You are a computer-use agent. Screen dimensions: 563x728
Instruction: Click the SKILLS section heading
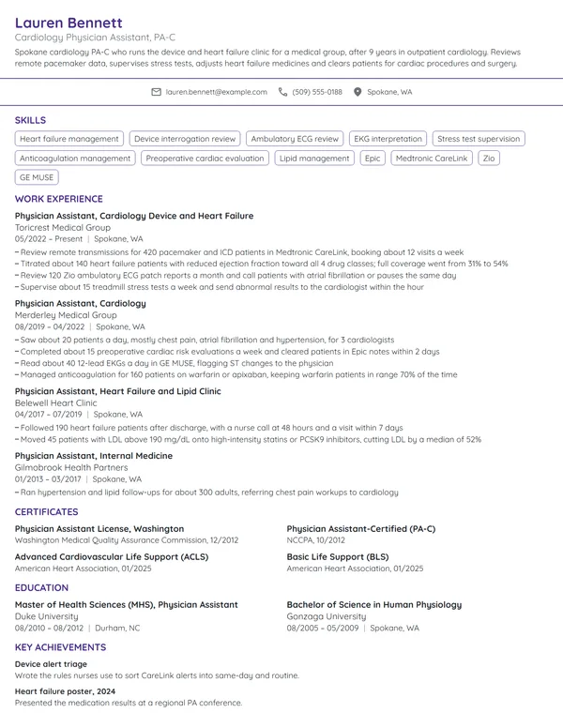pyautogui.click(x=30, y=120)
